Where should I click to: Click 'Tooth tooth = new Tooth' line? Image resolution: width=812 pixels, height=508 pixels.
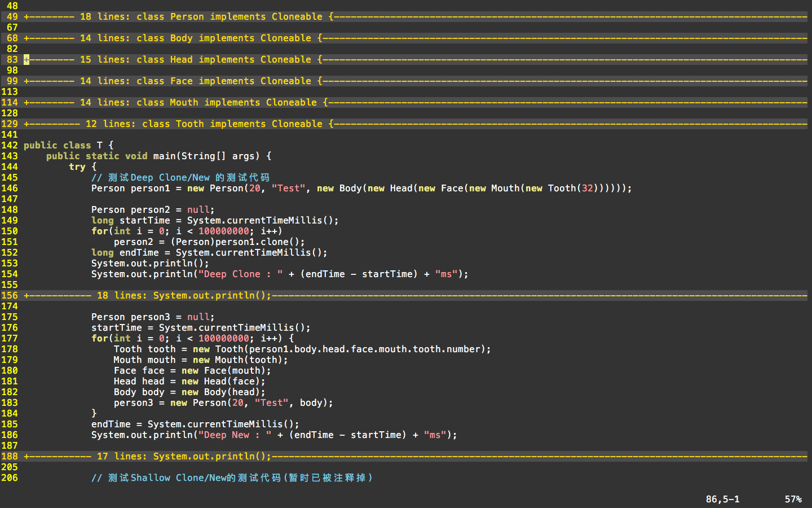click(303, 349)
